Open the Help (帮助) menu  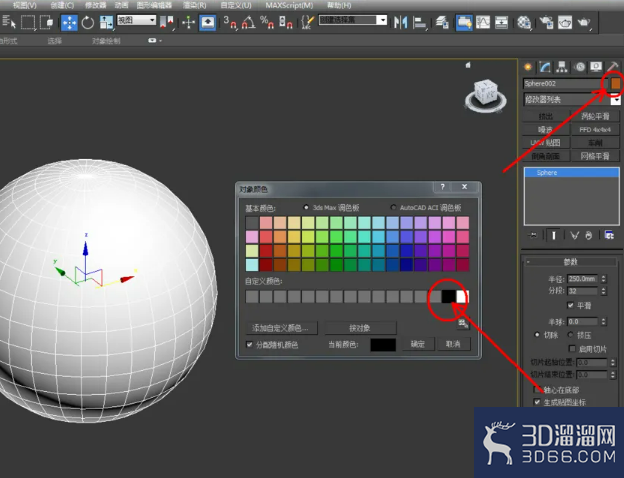[x=339, y=6]
